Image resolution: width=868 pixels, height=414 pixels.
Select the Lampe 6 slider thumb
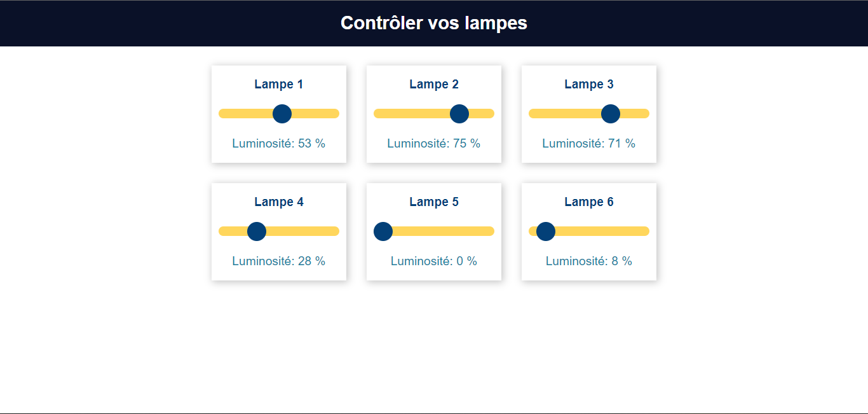point(546,231)
